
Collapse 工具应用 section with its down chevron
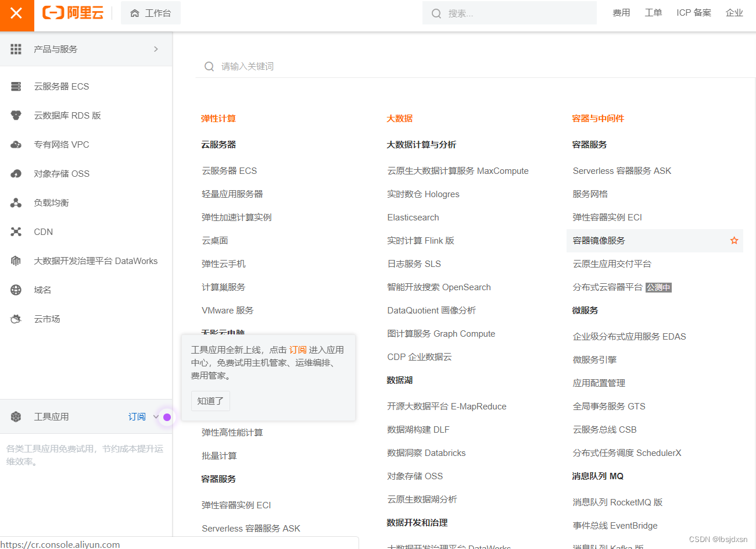coord(156,417)
